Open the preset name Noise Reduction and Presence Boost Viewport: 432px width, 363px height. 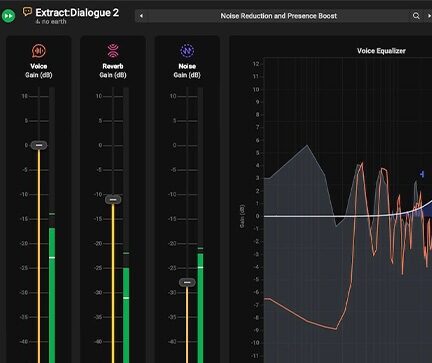click(278, 16)
